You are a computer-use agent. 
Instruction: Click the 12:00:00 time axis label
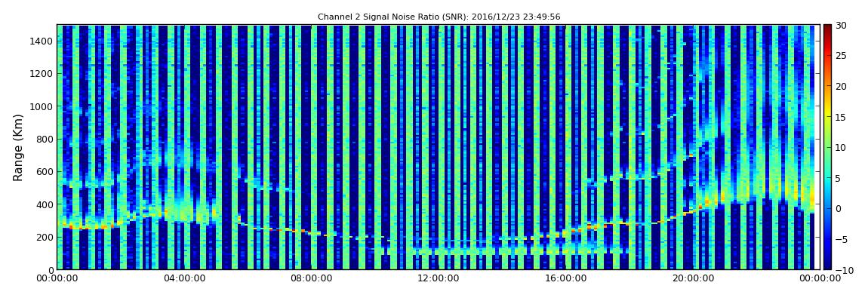[439, 279]
